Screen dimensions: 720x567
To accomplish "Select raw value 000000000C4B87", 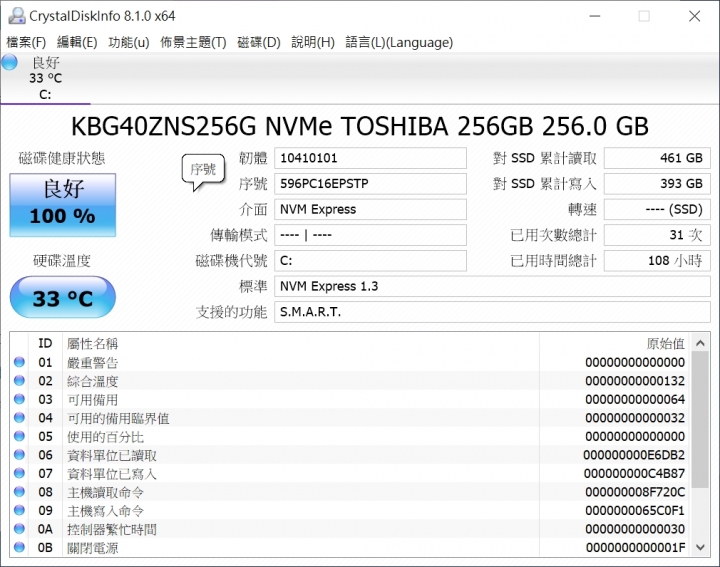I will pyautogui.click(x=635, y=473).
